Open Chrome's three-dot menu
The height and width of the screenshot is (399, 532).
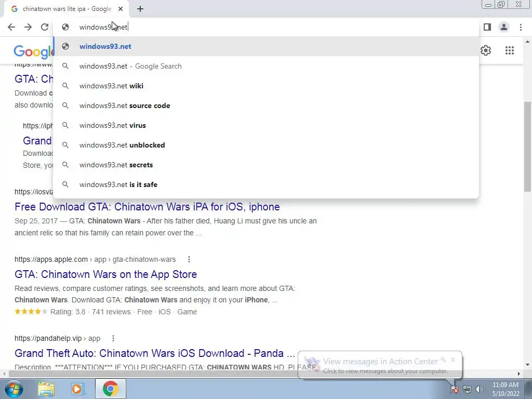[x=521, y=27]
